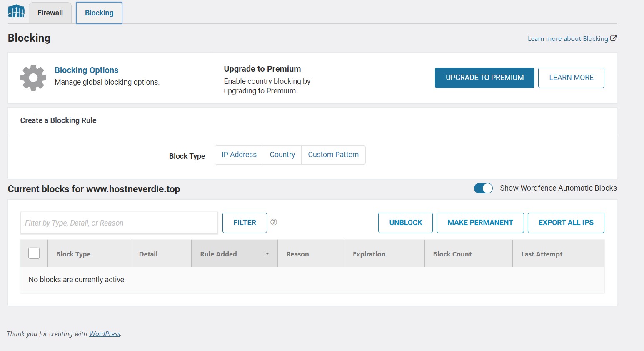
Task: Click the Filter button
Action: (x=245, y=223)
